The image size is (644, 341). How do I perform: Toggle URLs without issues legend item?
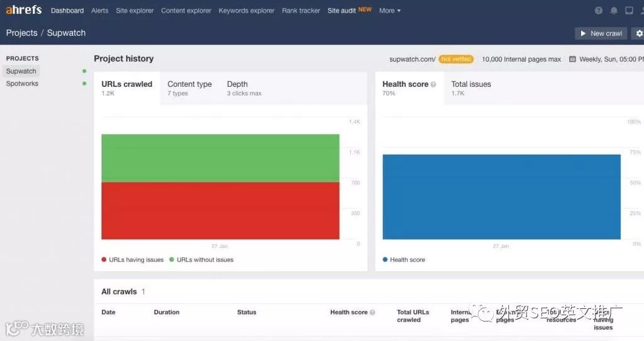(x=201, y=260)
